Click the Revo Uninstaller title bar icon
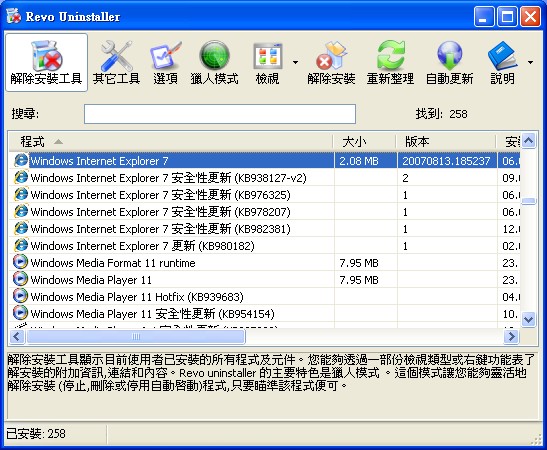 tap(14, 16)
